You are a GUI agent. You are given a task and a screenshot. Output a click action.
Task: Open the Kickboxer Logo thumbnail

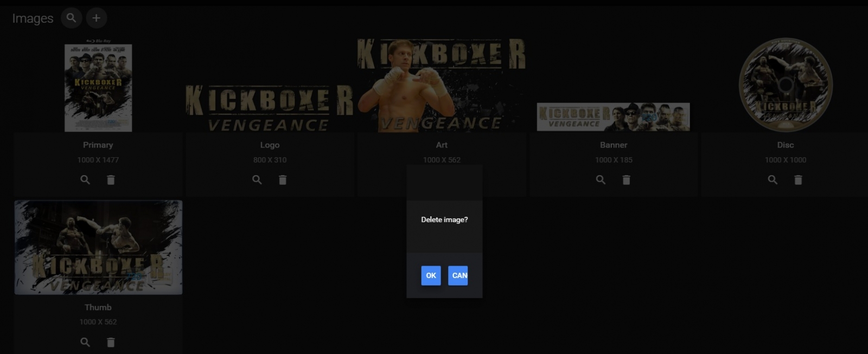click(270, 108)
